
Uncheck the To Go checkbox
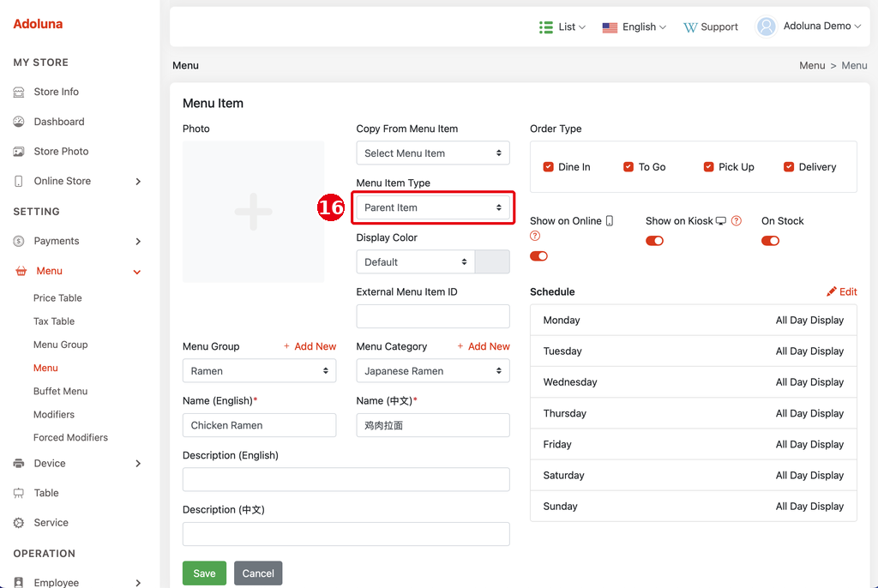628,167
